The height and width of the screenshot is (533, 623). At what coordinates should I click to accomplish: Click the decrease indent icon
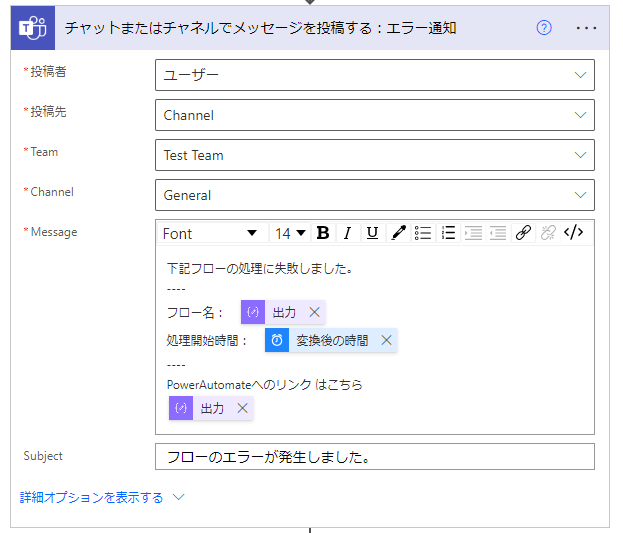498,233
